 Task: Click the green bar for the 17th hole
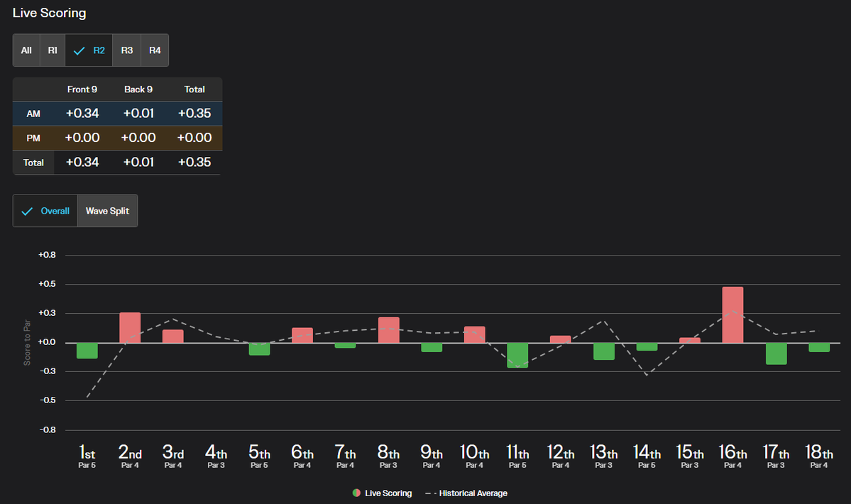(776, 354)
